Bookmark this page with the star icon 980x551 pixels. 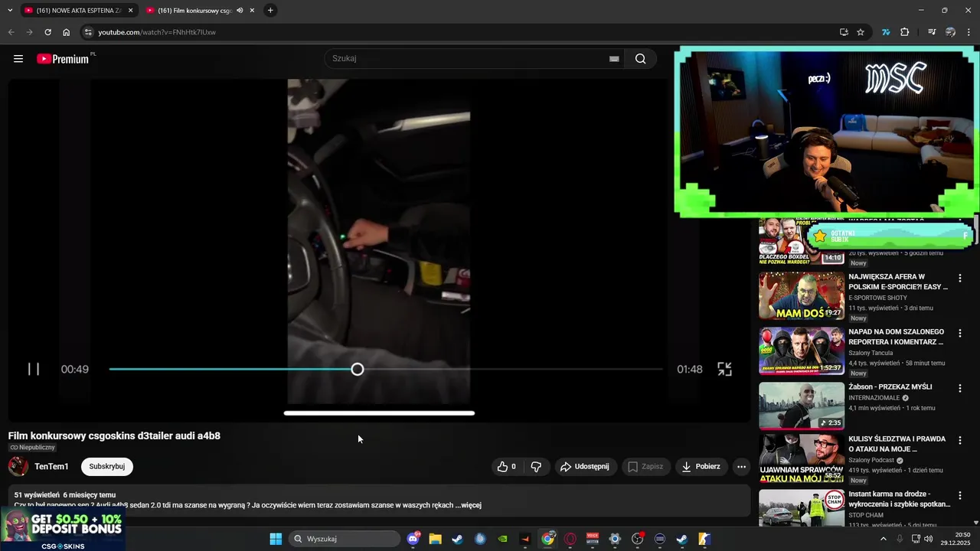tap(861, 32)
